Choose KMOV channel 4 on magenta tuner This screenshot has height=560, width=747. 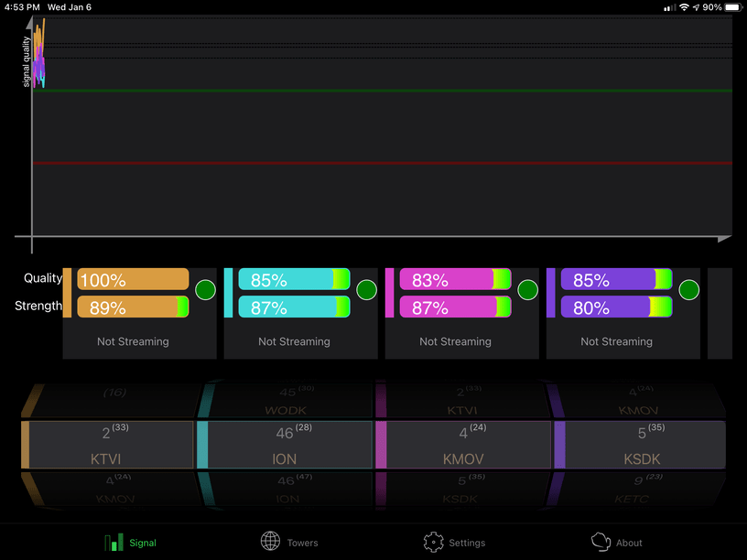click(x=463, y=445)
